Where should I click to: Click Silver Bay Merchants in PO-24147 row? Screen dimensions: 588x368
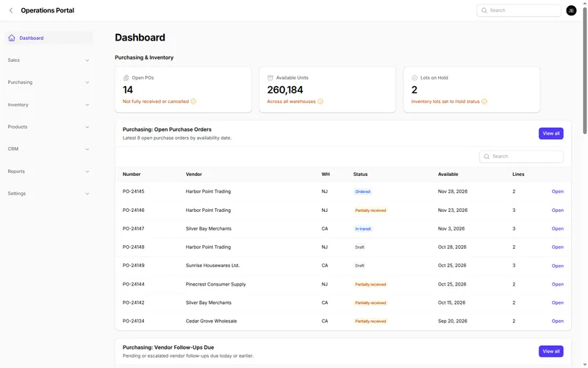(x=209, y=229)
